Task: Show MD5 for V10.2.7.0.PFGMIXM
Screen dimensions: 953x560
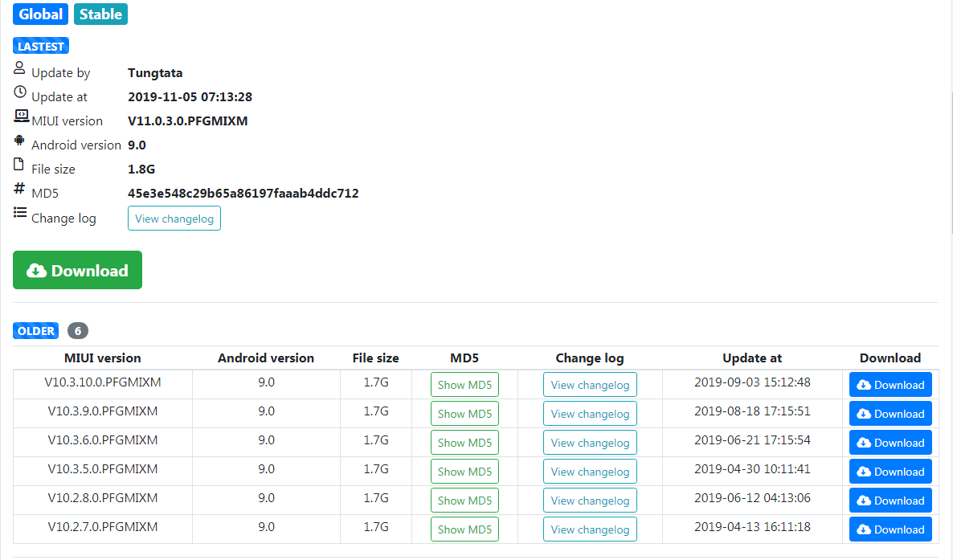Action: (464, 529)
